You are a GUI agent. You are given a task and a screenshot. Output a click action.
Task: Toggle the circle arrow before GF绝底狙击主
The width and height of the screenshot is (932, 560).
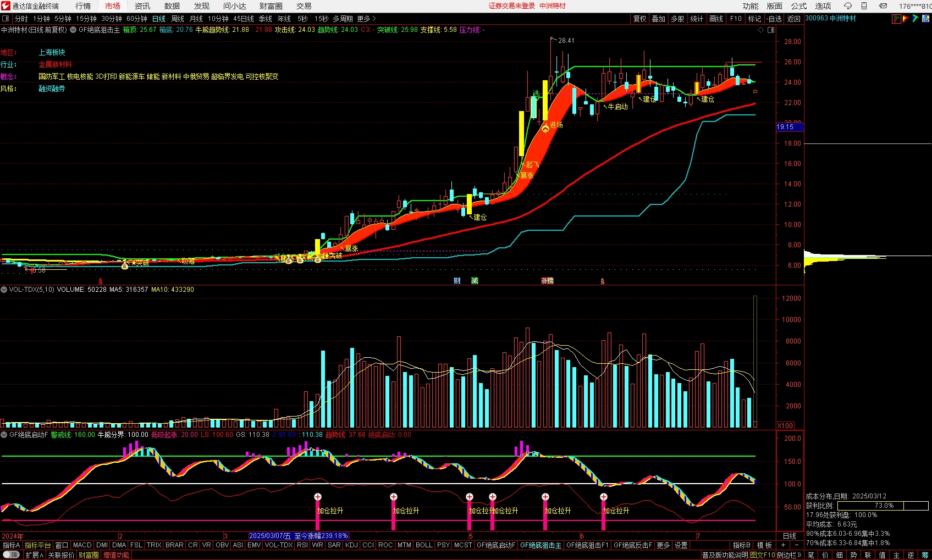tap(73, 30)
